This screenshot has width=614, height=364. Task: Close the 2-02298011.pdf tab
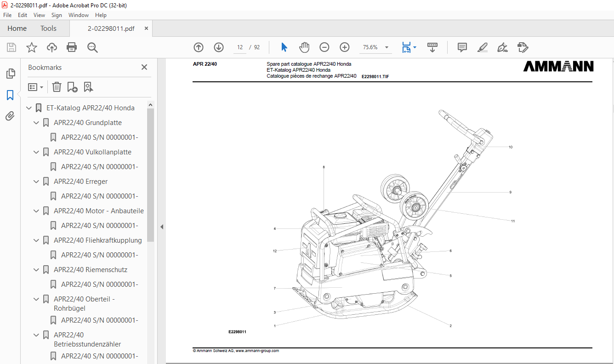(x=146, y=28)
